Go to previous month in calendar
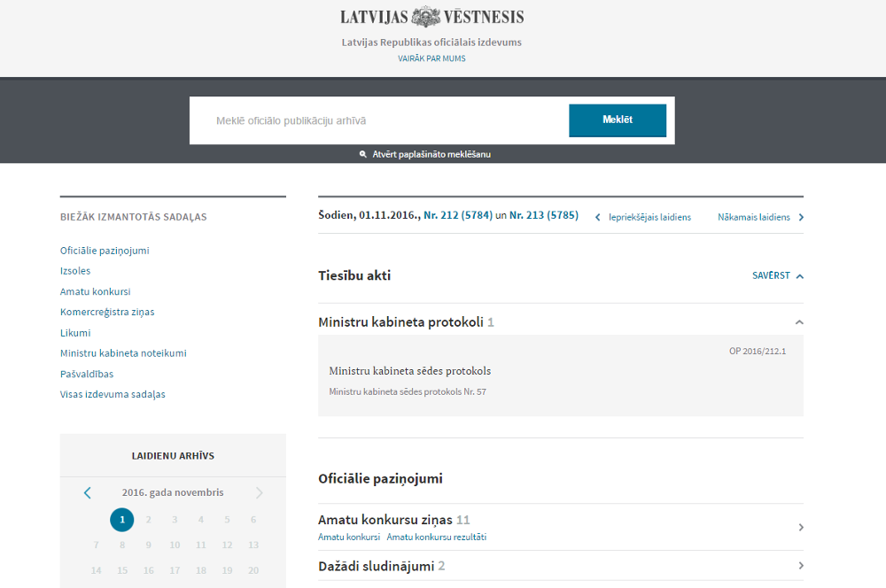This screenshot has width=886, height=588. pyautogui.click(x=87, y=492)
